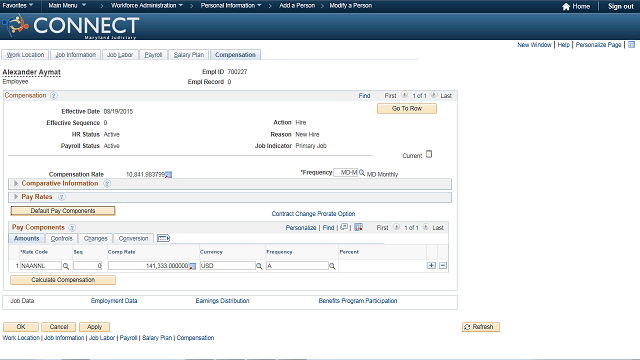Show all columns icon after Conversion tab

(163, 238)
